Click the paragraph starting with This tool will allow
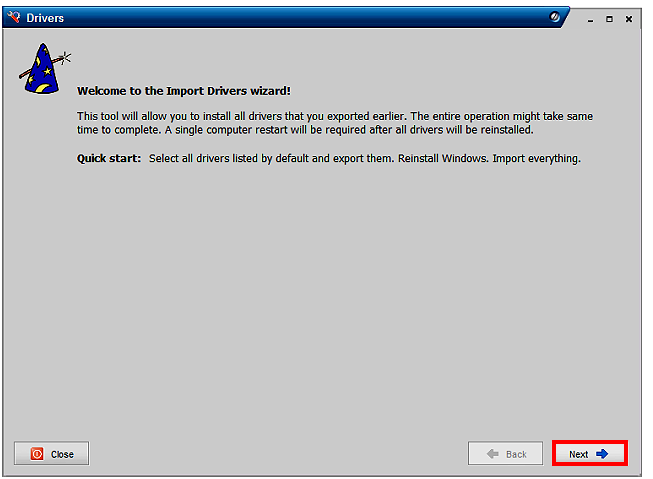This screenshot has height=479, width=653. tap(335, 123)
